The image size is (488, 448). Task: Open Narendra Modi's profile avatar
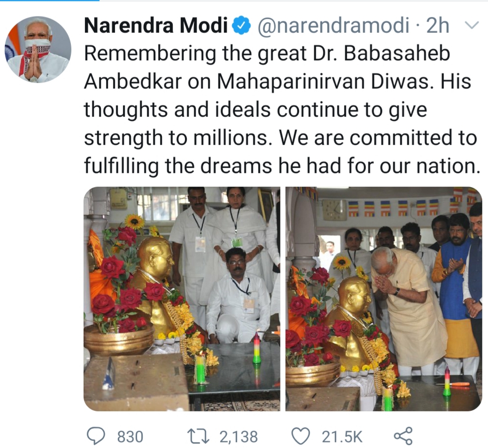38,49
